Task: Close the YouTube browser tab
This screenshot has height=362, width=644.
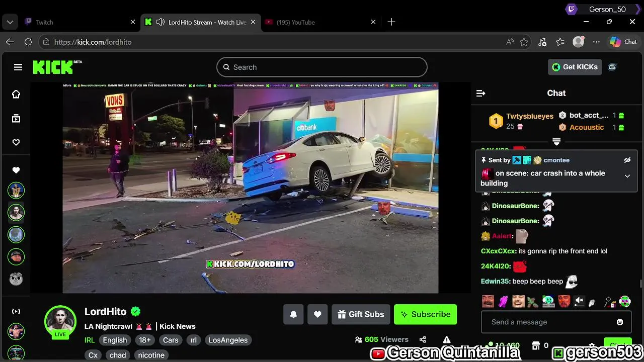Action: [373, 22]
